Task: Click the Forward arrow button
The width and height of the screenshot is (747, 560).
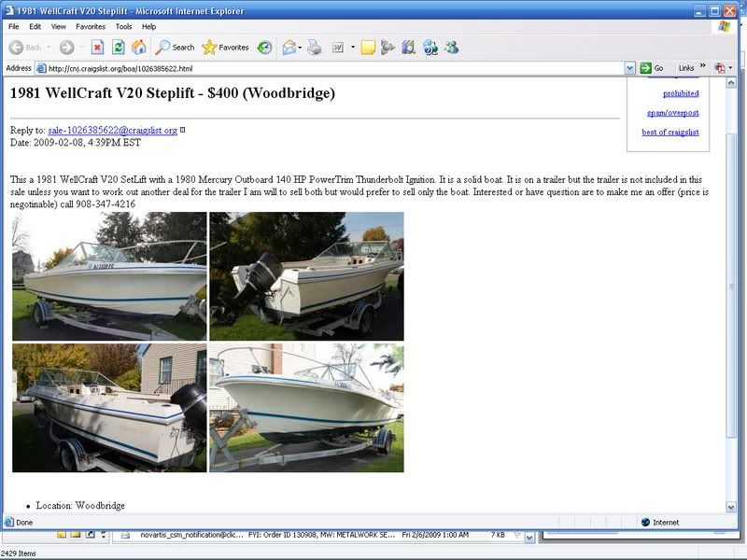Action: 66,48
